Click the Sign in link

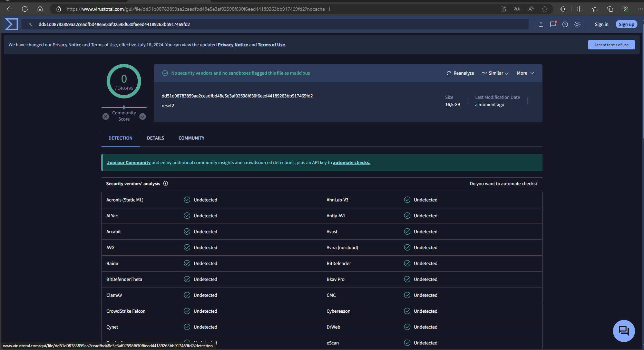(601, 24)
